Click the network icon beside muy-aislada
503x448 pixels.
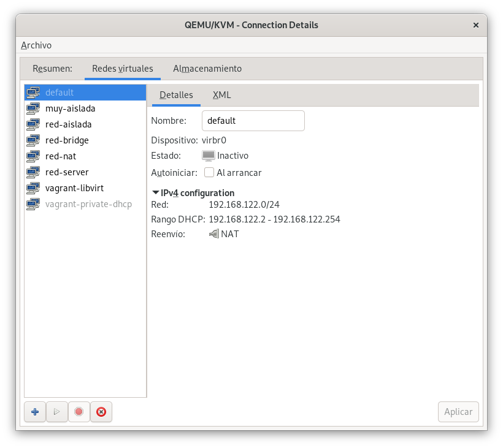[33, 108]
